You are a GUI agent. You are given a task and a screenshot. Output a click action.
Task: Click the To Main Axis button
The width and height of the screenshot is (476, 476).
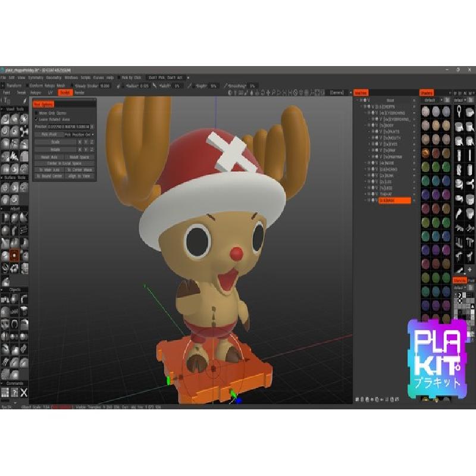click(x=49, y=170)
